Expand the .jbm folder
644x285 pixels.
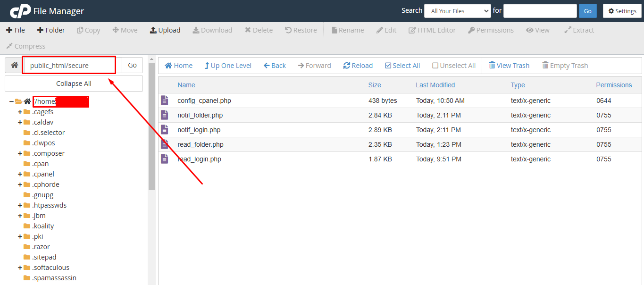tap(20, 216)
